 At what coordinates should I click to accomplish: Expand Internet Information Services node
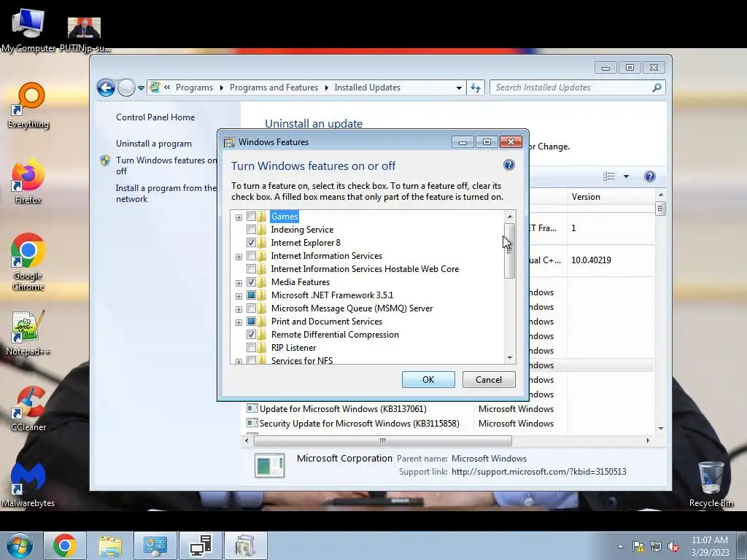pyautogui.click(x=239, y=257)
